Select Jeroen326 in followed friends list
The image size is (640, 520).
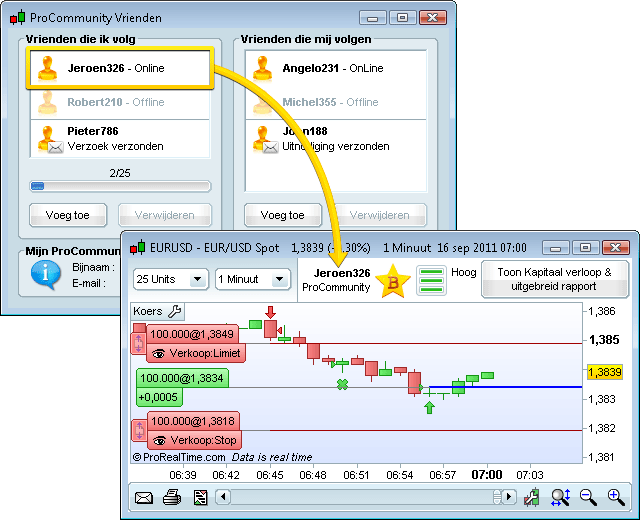click(118, 68)
